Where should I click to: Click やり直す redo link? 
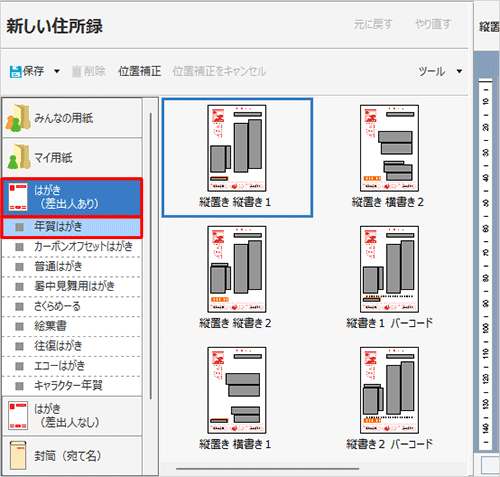[433, 24]
